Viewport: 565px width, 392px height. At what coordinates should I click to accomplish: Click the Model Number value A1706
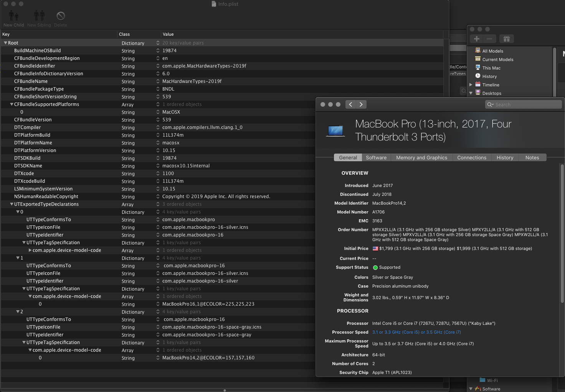pyautogui.click(x=378, y=212)
